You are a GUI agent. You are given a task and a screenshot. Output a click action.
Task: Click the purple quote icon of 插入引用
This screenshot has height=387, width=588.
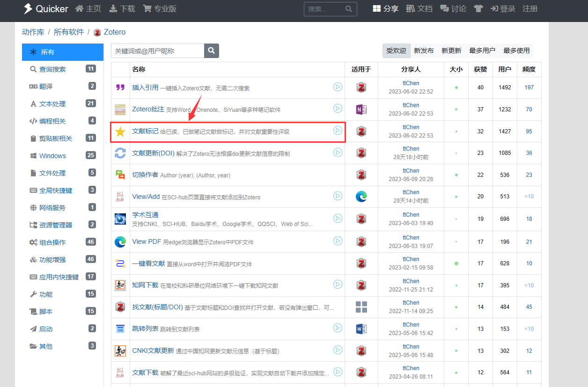120,88
